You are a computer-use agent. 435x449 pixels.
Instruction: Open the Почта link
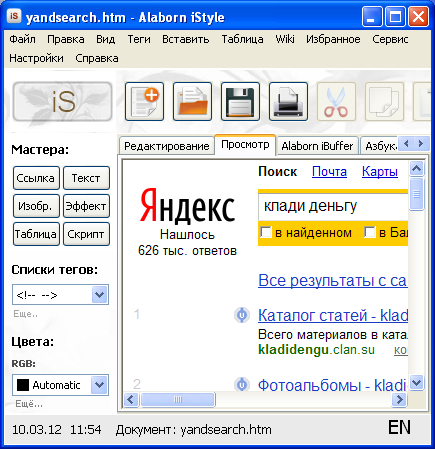point(329,172)
